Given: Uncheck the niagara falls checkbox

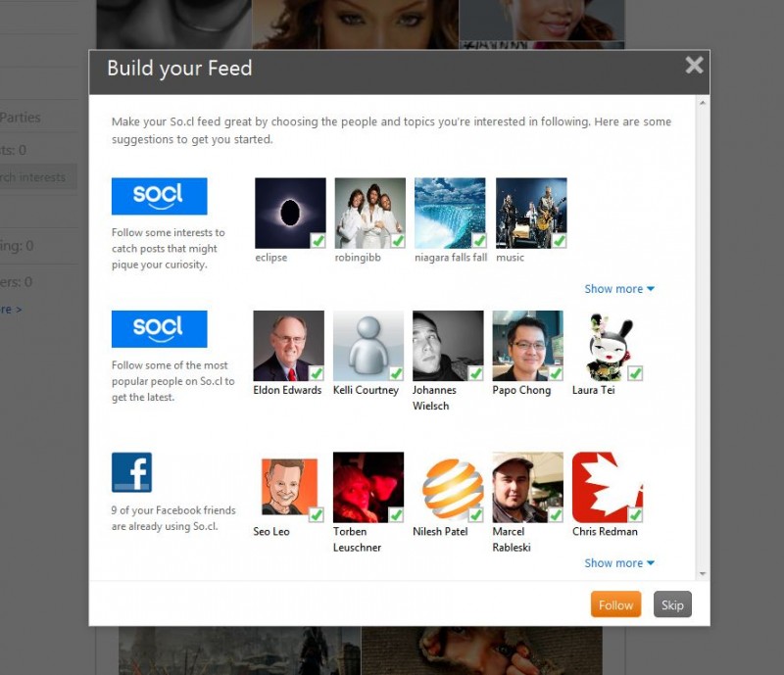Looking at the screenshot, I should [479, 240].
